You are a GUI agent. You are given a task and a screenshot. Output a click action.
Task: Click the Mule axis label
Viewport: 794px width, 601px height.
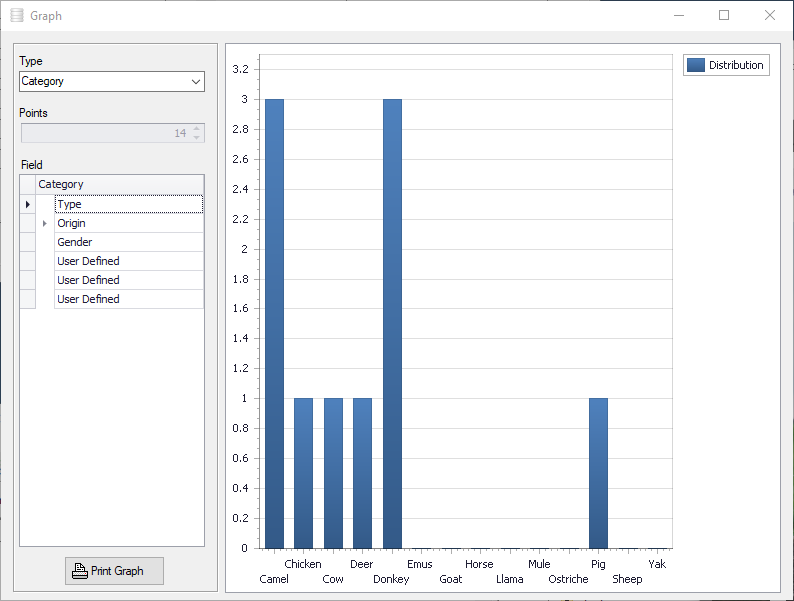point(539,564)
